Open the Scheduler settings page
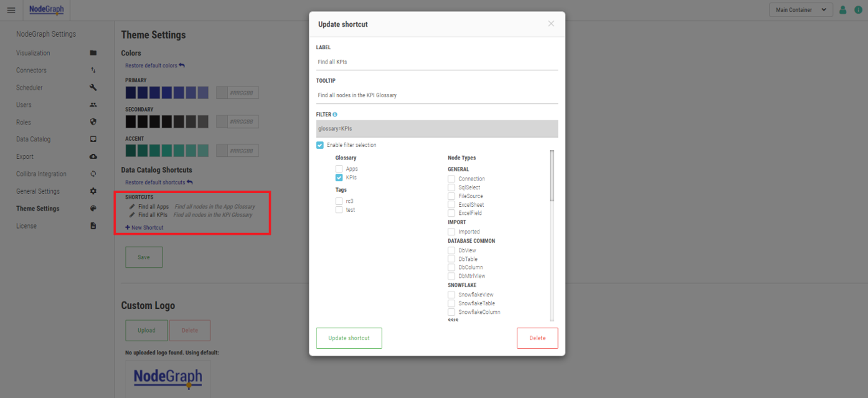 pos(29,87)
